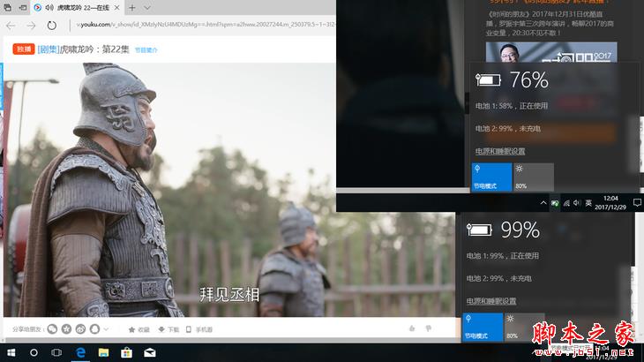The height and width of the screenshot is (362, 644).
Task: Click the page horizontal scrollbar
Action: coord(230,340)
